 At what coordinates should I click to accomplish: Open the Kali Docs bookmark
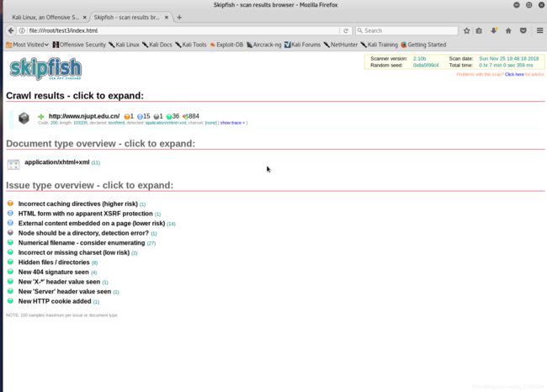click(x=157, y=45)
